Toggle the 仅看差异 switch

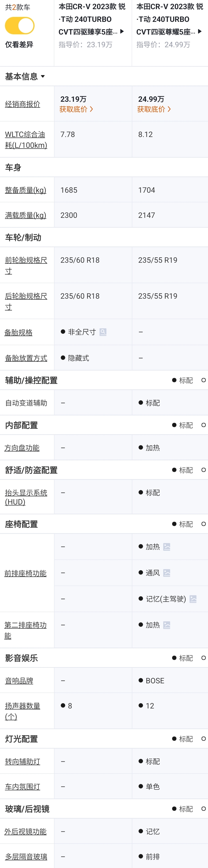(20, 26)
